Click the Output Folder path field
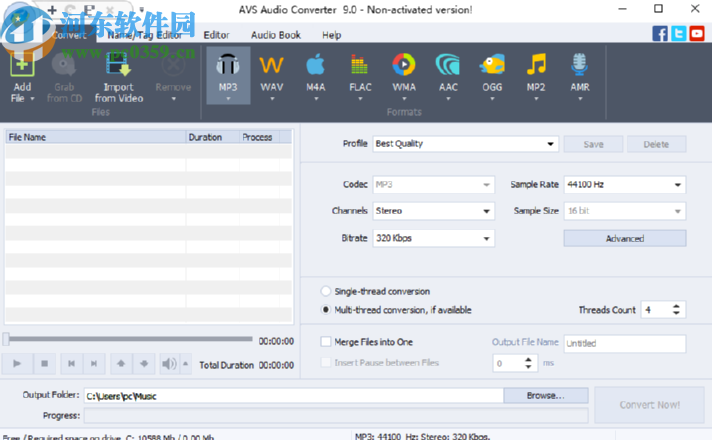Viewport: 712px width, 440px height. point(294,396)
